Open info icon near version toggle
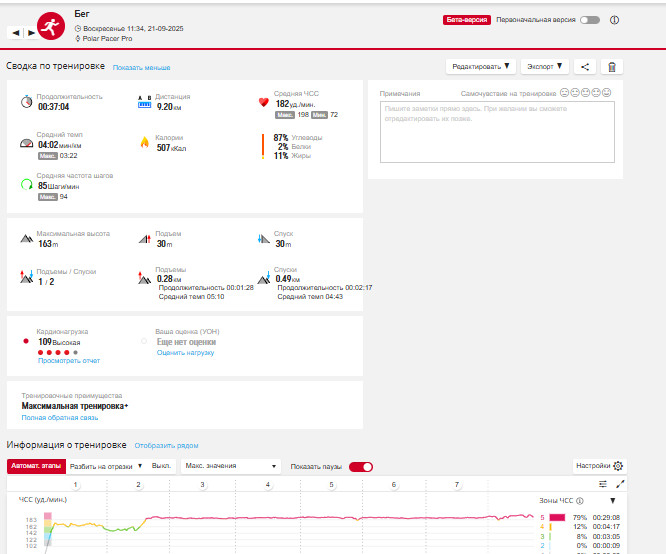Image resolution: width=666 pixels, height=554 pixels. click(x=614, y=20)
